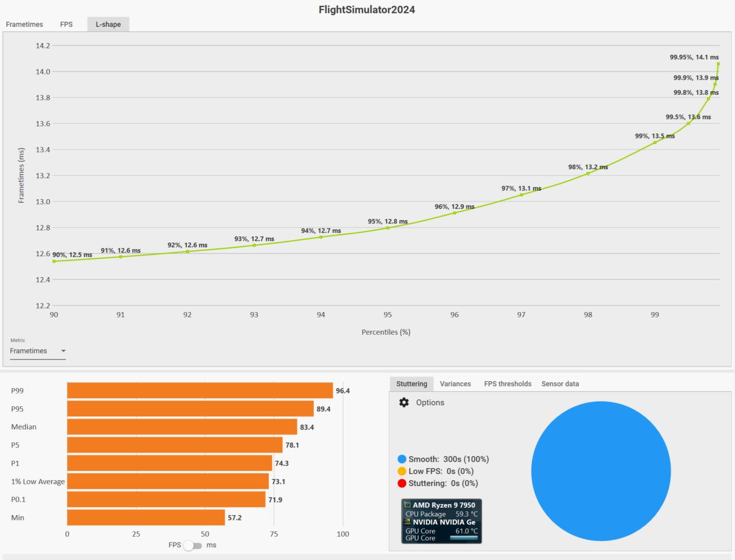Viewport: 735px width, 560px height.
Task: Click the yellow Low FPS legend dot
Action: pos(402,472)
